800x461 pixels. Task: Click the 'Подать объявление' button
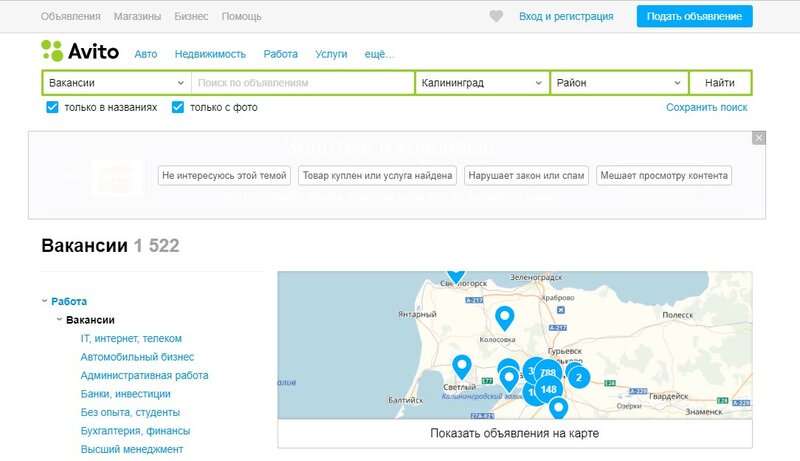click(x=694, y=16)
